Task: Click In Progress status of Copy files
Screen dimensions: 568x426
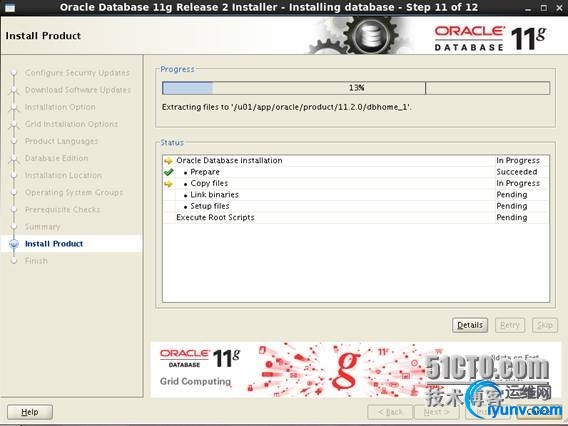Action: 518,184
